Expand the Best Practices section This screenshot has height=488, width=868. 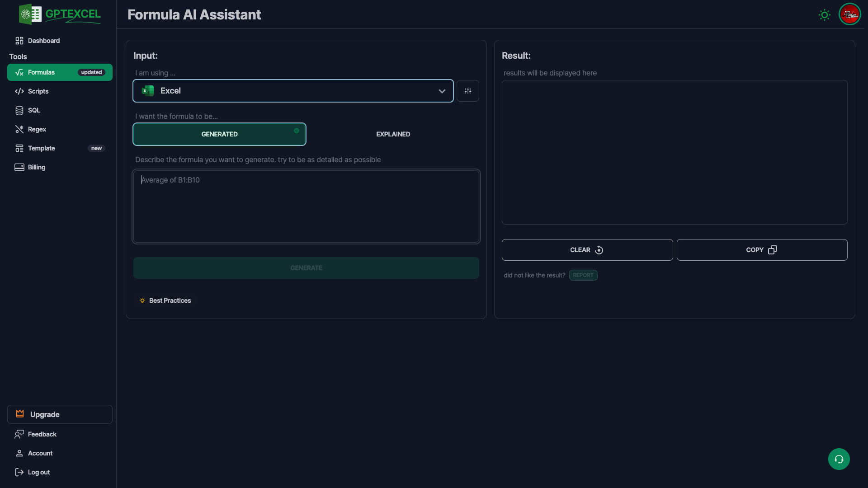tap(165, 300)
